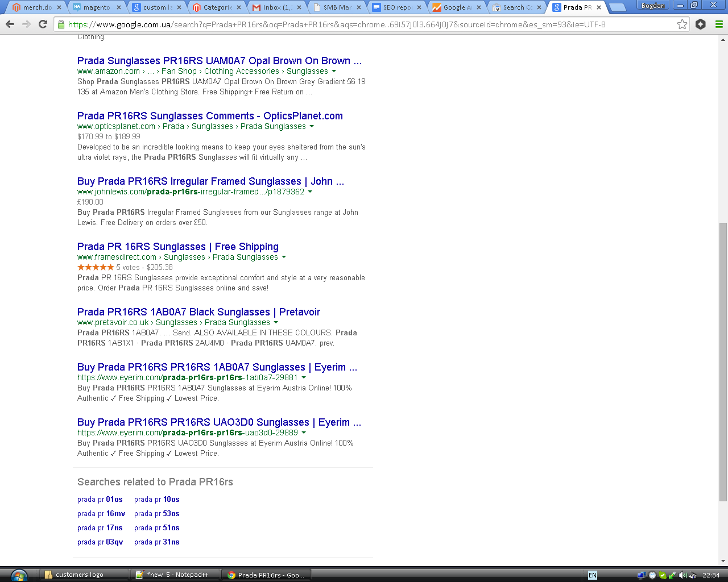The image size is (728, 582).
Task: Click the EN language indicator
Action: pos(593,575)
